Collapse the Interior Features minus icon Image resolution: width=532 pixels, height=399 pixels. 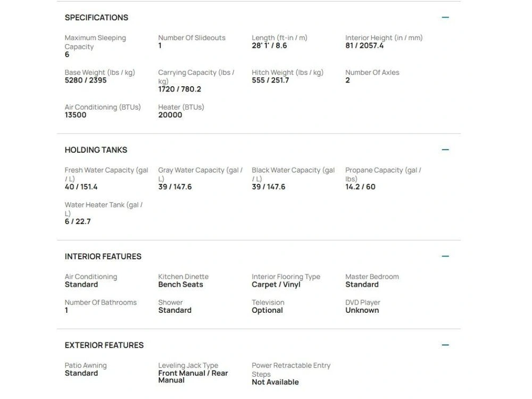coord(445,256)
